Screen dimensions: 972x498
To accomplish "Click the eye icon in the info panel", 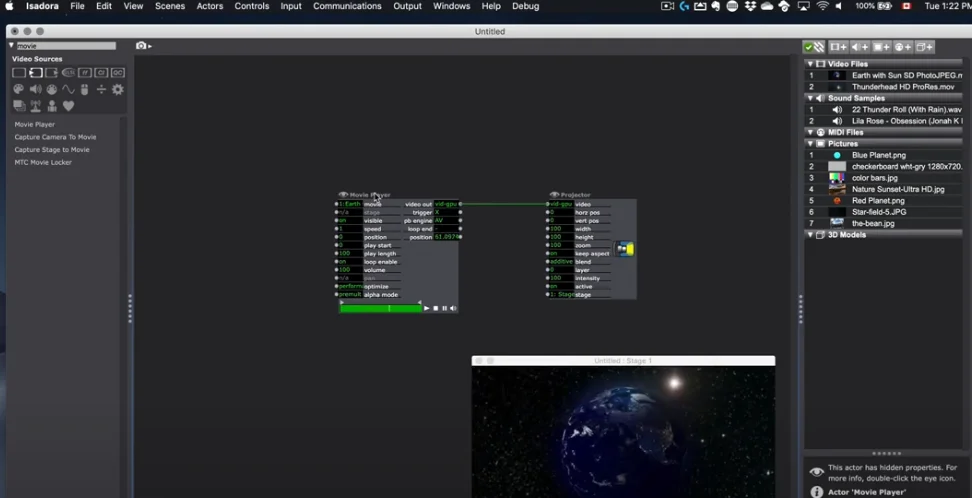I will 816,473.
